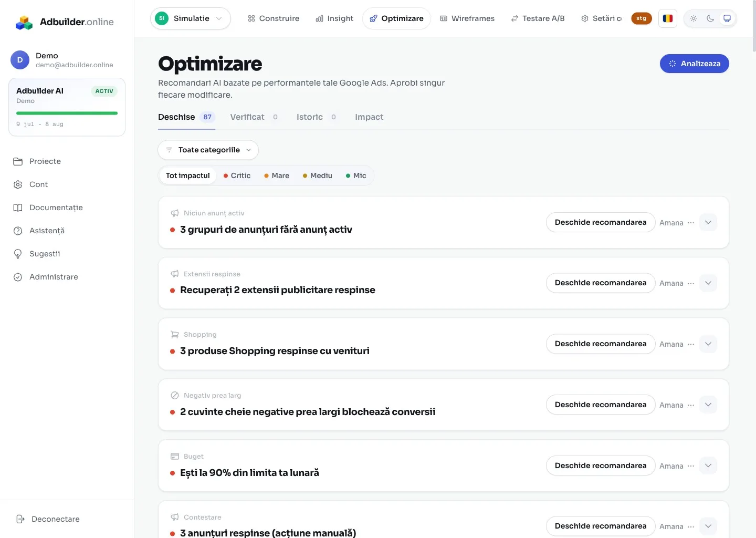This screenshot has height=538, width=756.
Task: Open more options for 'Recuperați 2 extensii'
Action: tap(691, 283)
